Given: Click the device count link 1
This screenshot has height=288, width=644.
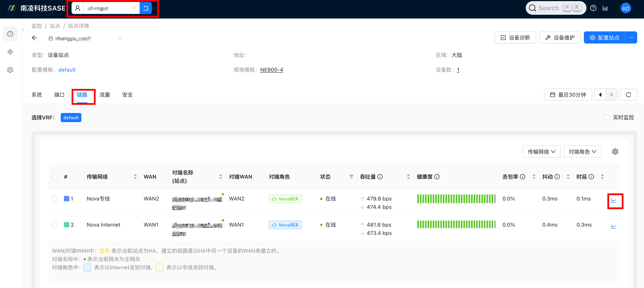Looking at the screenshot, I should pos(458,70).
